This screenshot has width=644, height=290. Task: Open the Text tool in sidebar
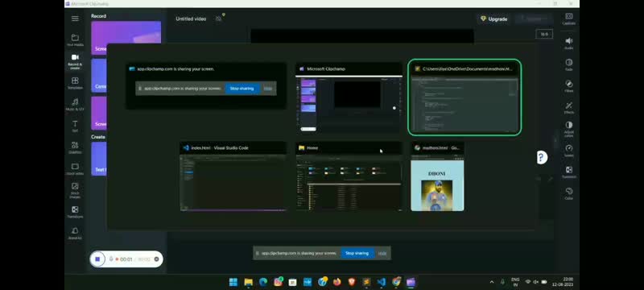click(x=75, y=126)
